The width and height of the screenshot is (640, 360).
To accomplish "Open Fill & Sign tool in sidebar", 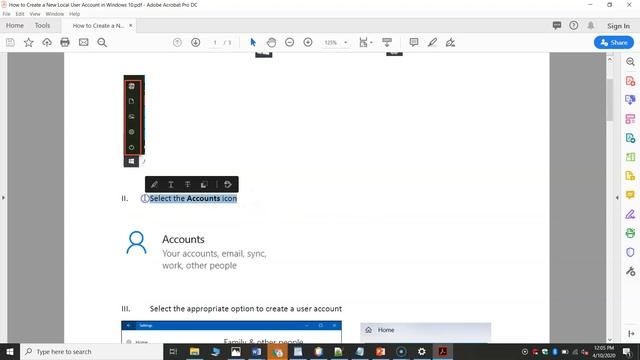I will pyautogui.click(x=630, y=214).
